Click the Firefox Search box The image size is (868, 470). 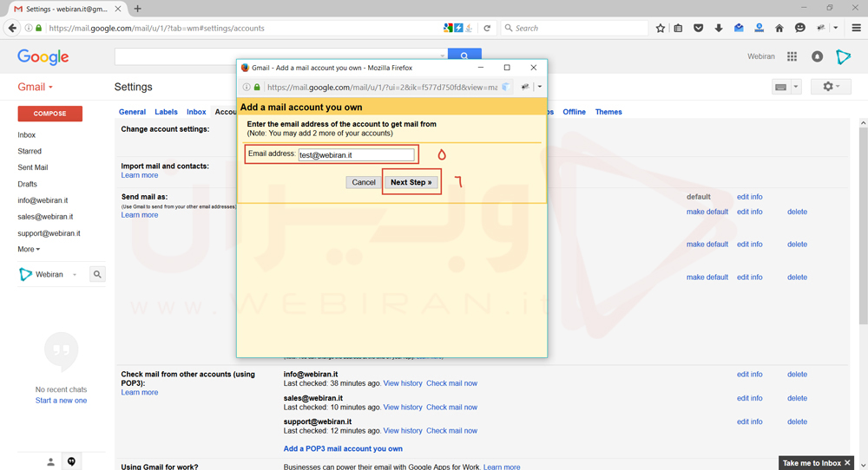(x=575, y=29)
